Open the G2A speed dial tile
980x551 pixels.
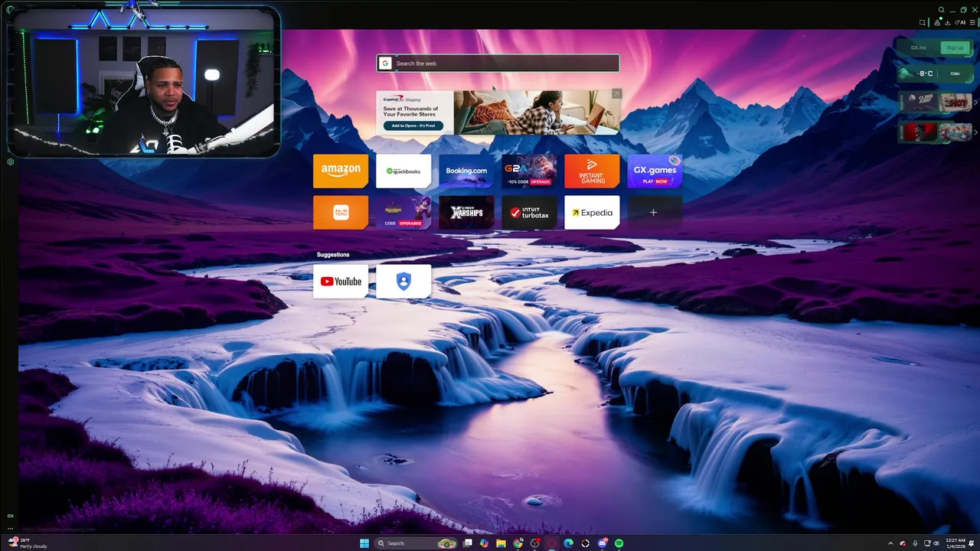(x=529, y=171)
